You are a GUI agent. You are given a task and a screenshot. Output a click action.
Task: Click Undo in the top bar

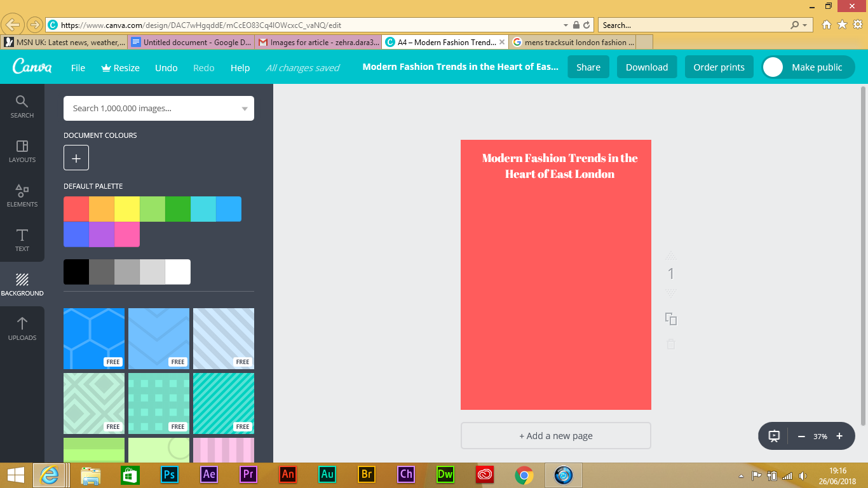[x=166, y=67]
